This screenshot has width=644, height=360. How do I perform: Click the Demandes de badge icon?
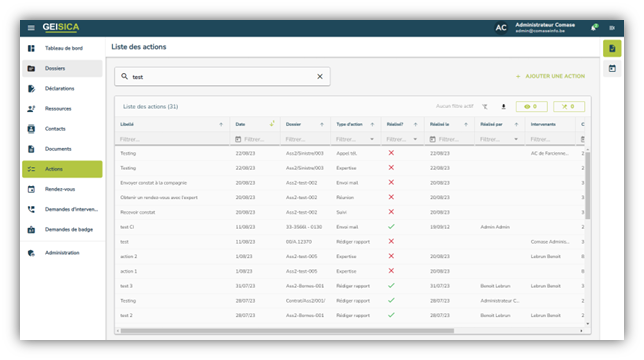(31, 229)
